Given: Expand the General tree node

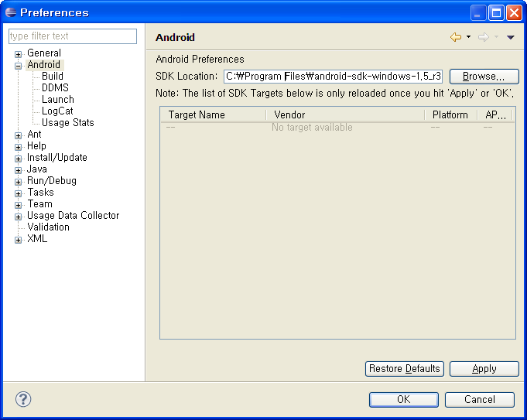Looking at the screenshot, I should pyautogui.click(x=18, y=54).
